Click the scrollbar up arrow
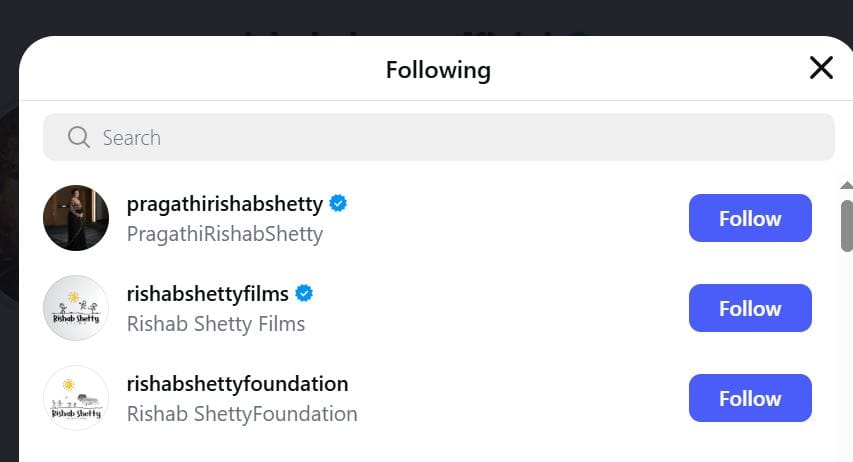The width and height of the screenshot is (853, 462). (846, 185)
